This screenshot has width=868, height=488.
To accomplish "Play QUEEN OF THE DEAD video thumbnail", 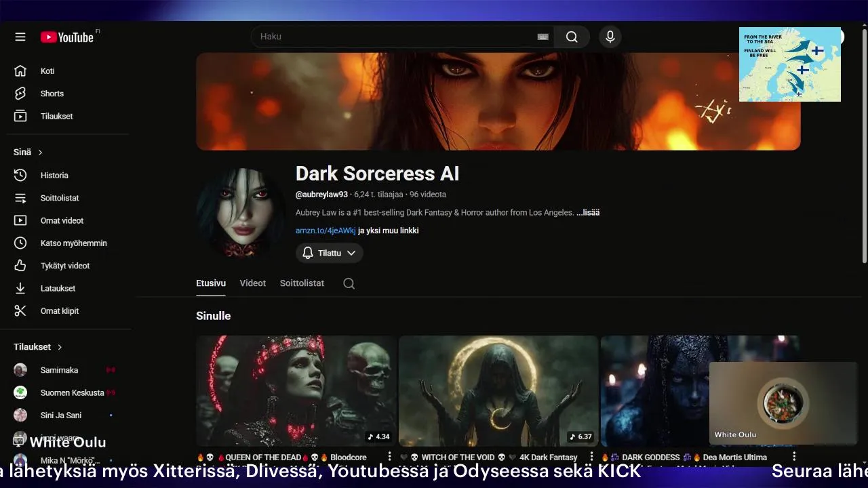I will pyautogui.click(x=296, y=391).
